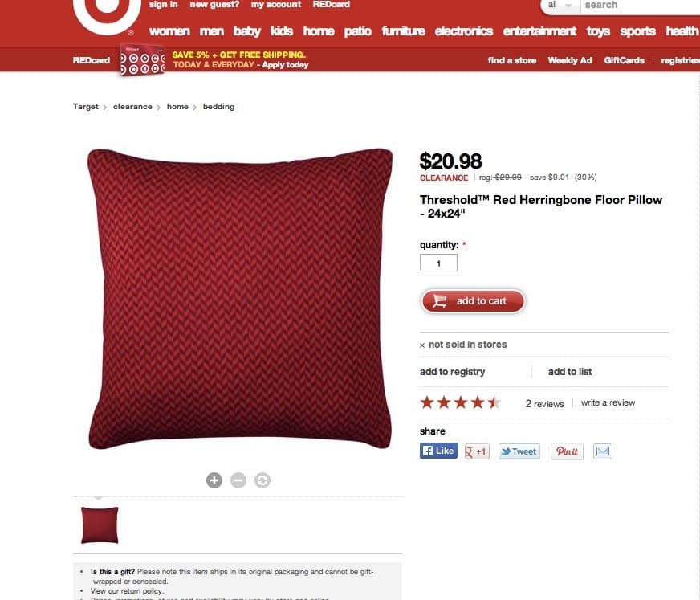
Task: Open the 'all' search category dropdown
Action: point(560,6)
